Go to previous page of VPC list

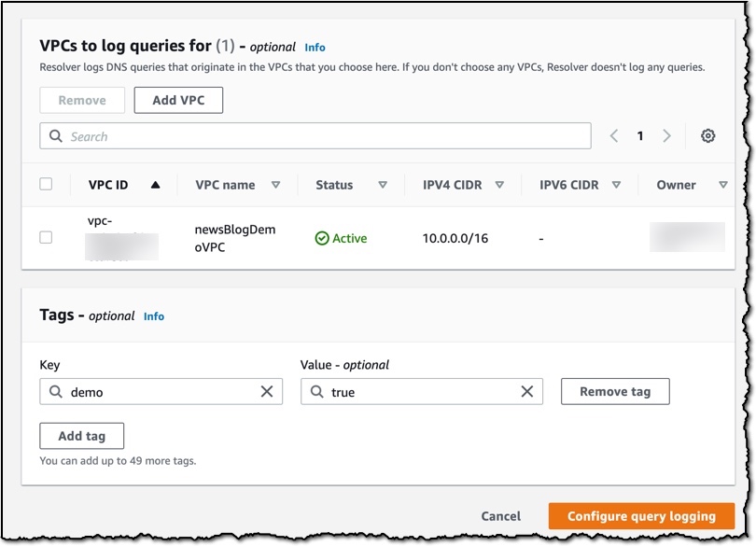[614, 136]
